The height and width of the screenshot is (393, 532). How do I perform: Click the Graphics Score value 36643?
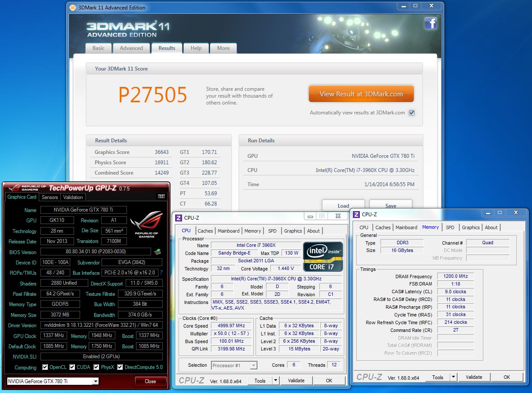(162, 152)
